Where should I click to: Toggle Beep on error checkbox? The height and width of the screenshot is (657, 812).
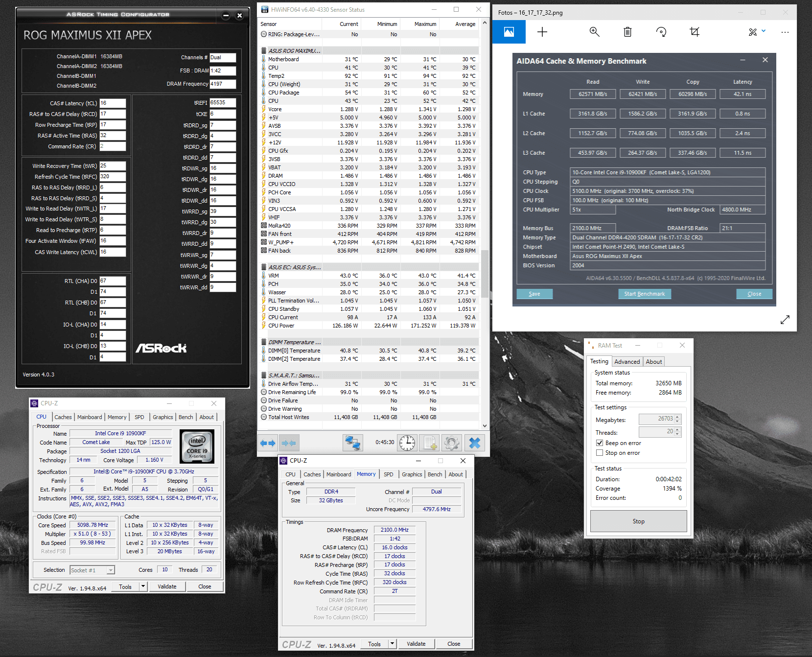(600, 443)
